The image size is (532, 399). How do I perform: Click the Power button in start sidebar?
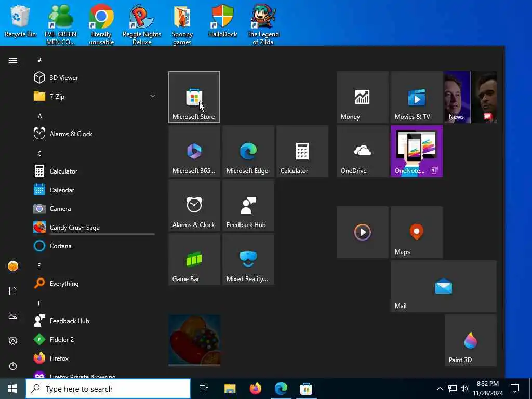(x=13, y=366)
